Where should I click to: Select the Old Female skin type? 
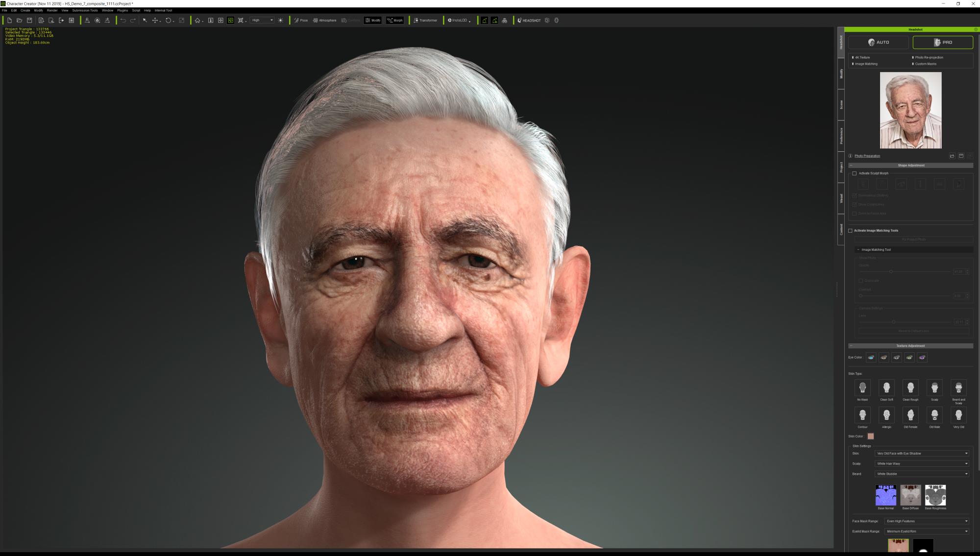[x=910, y=415]
